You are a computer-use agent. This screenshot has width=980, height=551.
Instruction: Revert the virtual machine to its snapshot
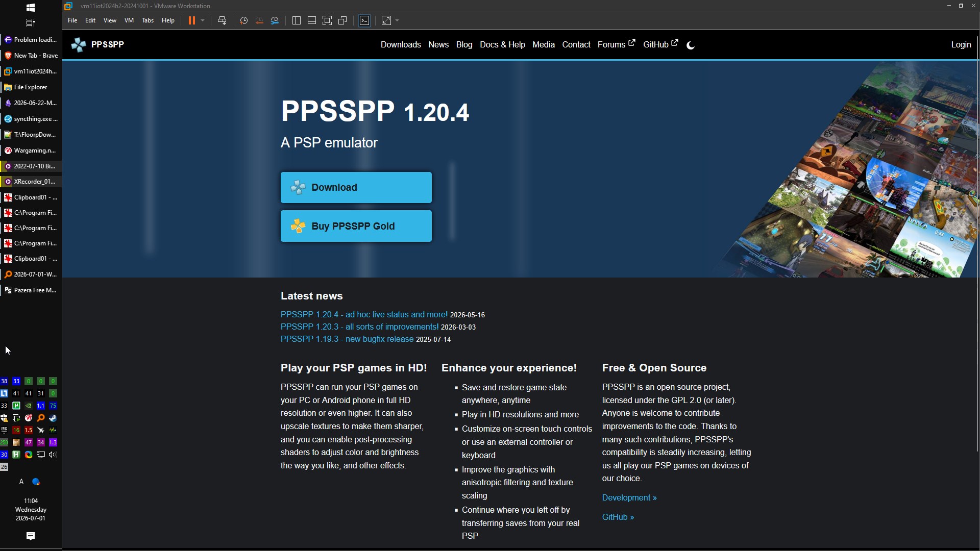pos(259,20)
